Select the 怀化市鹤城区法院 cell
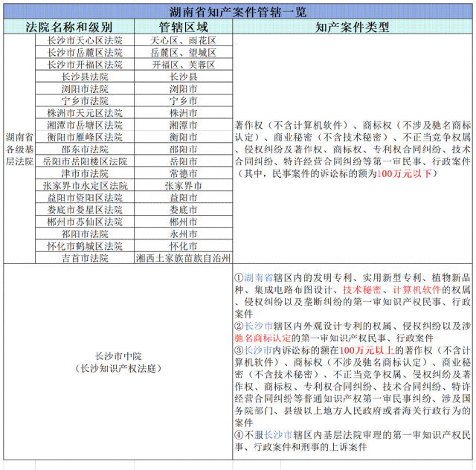The width and height of the screenshot is (476, 470). pos(85,246)
